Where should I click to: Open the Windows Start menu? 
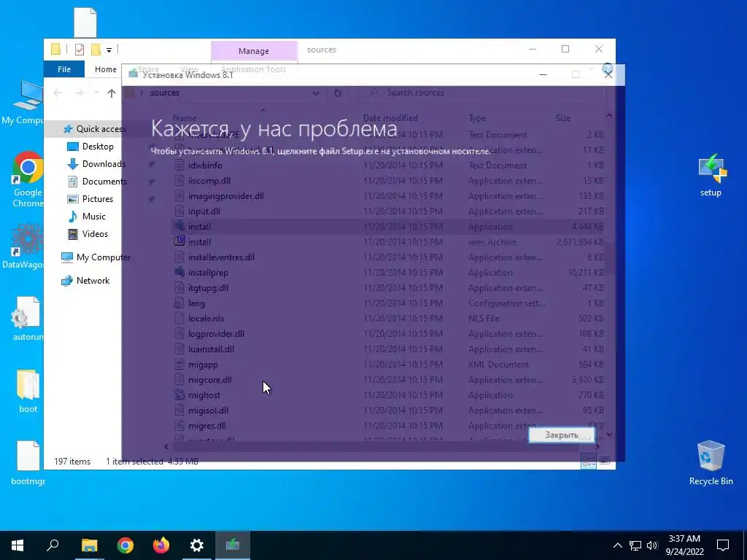coord(18,545)
